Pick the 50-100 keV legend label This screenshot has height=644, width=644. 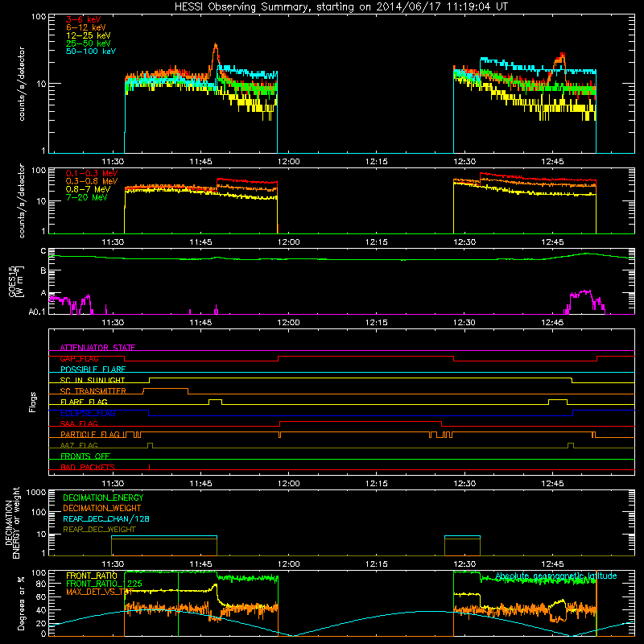tap(91, 52)
